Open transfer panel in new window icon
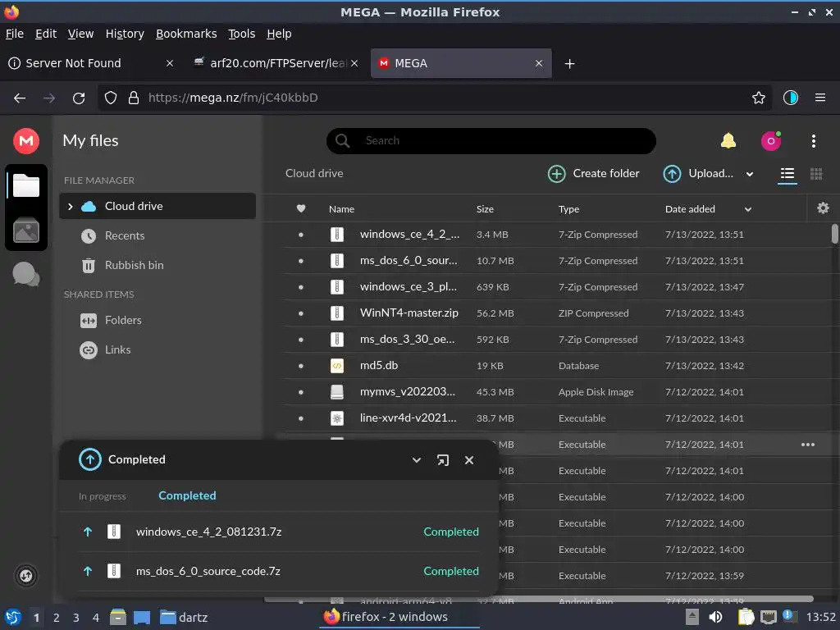 coord(442,460)
